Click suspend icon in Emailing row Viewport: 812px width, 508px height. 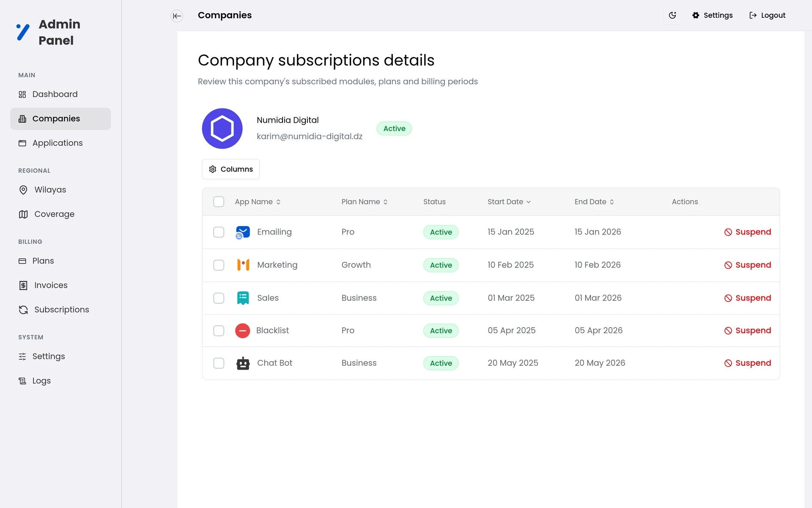728,232
